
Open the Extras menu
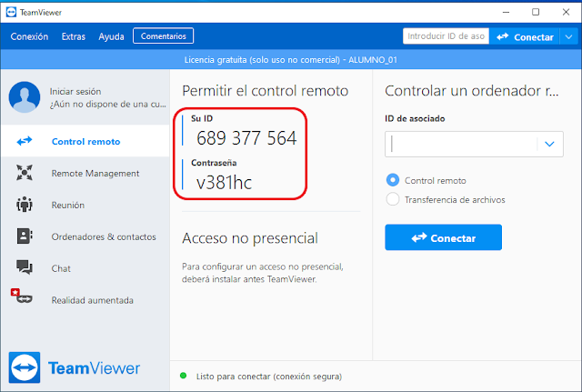click(x=74, y=36)
